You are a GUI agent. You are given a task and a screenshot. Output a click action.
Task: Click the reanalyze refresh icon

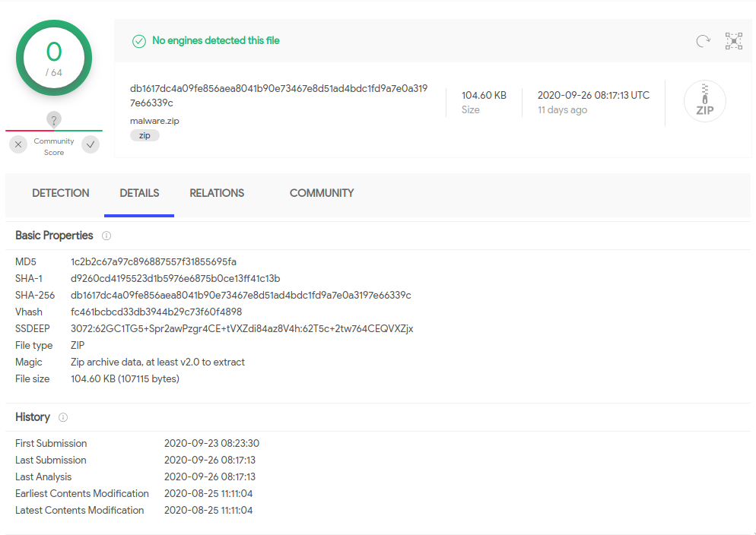[703, 41]
